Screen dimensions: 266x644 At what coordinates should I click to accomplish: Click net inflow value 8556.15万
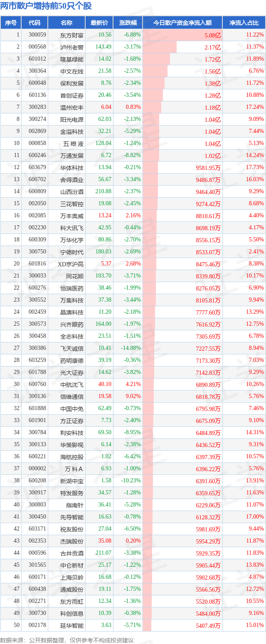[x=208, y=240]
